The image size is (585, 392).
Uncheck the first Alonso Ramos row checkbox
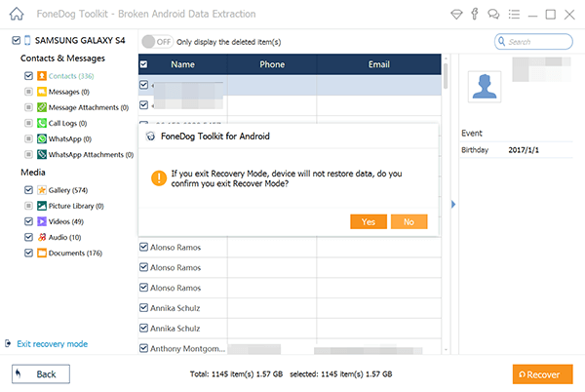coord(143,247)
